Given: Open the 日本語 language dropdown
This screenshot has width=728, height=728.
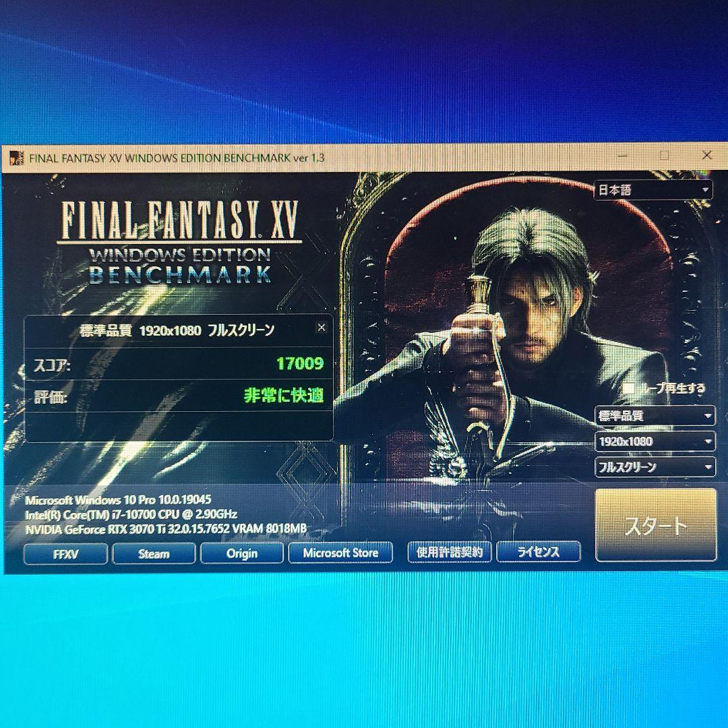Looking at the screenshot, I should (x=653, y=190).
